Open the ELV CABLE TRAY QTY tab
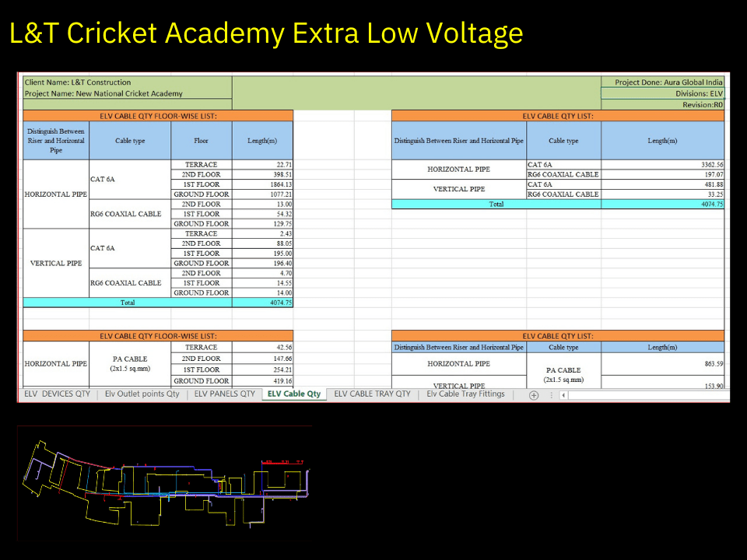This screenshot has width=747, height=560. 372,394
